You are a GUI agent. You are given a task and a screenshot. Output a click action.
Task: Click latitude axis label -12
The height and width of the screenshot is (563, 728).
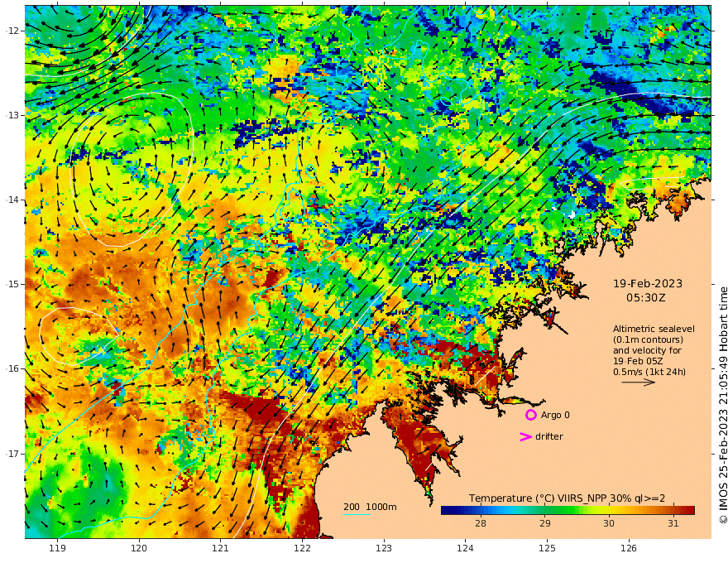pyautogui.click(x=12, y=31)
